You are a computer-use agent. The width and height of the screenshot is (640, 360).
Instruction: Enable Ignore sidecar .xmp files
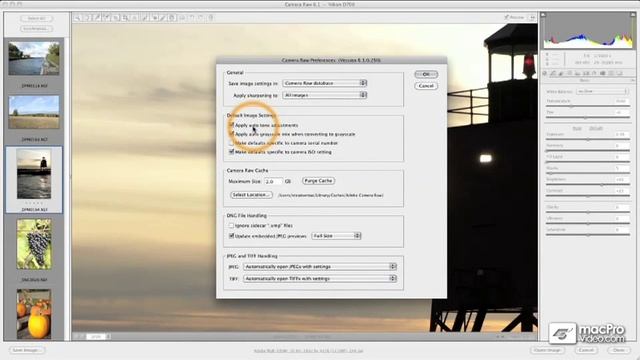[231, 225]
